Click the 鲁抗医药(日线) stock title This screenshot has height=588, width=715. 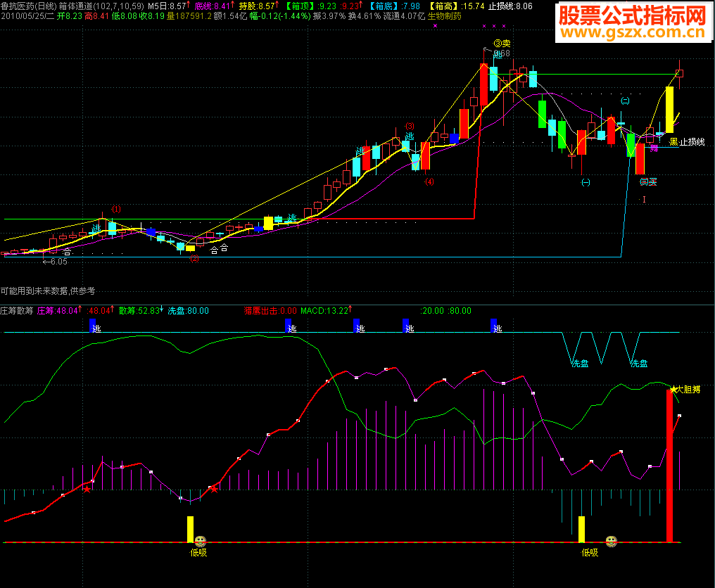click(29, 6)
